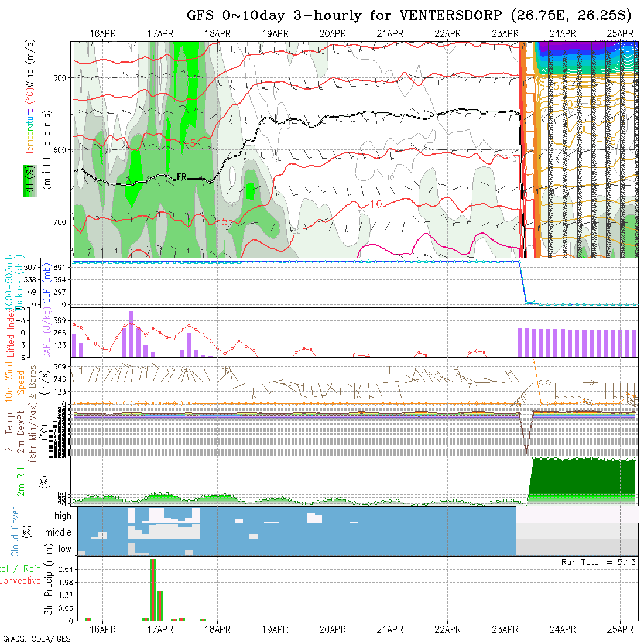The image size is (644, 644).
Task: Pick the 21APR label on top axis
Action: [390, 34]
